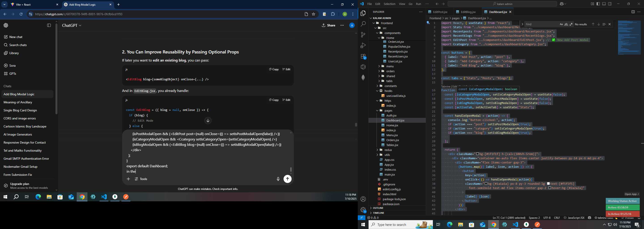The height and width of the screenshot is (229, 644).
Task: Click the Find input field
Action: [541, 24]
